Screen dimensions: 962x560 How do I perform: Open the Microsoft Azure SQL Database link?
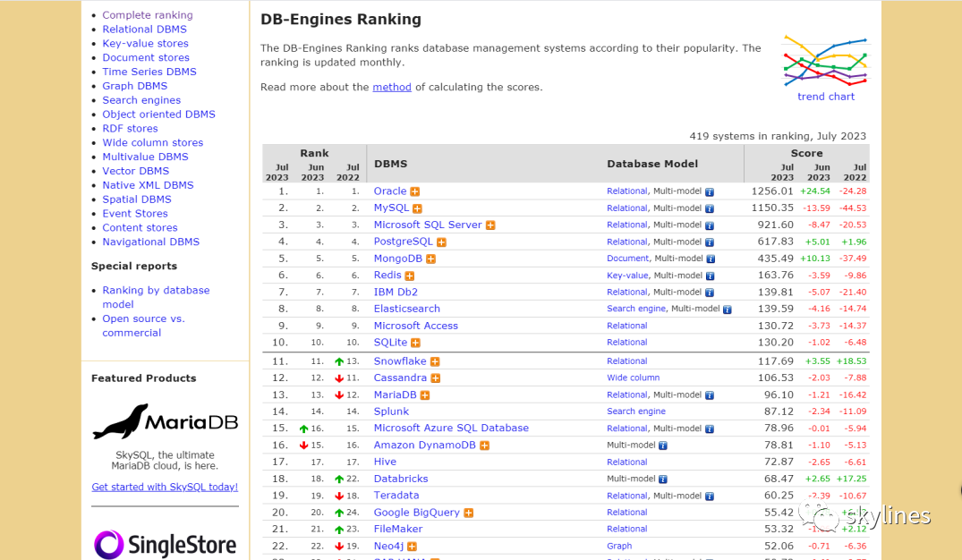click(x=451, y=428)
